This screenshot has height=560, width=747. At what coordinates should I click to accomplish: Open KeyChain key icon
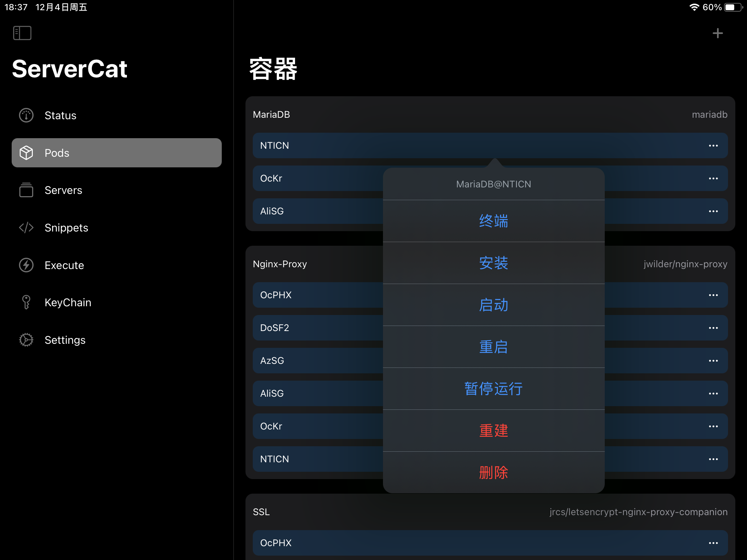(x=26, y=302)
